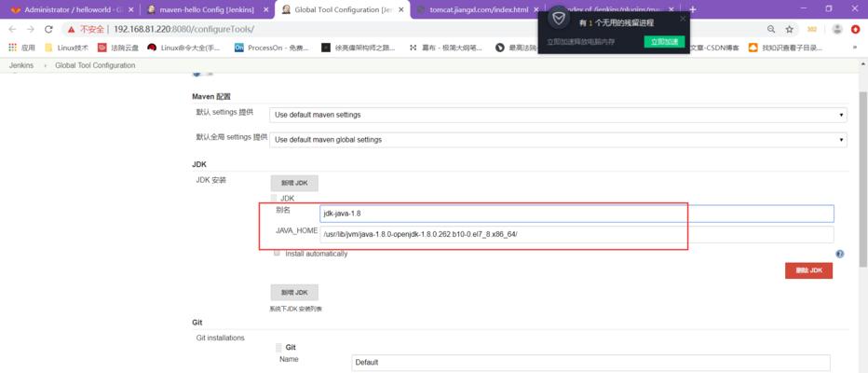
Task: Grab the Git entry drag handle
Action: click(279, 348)
